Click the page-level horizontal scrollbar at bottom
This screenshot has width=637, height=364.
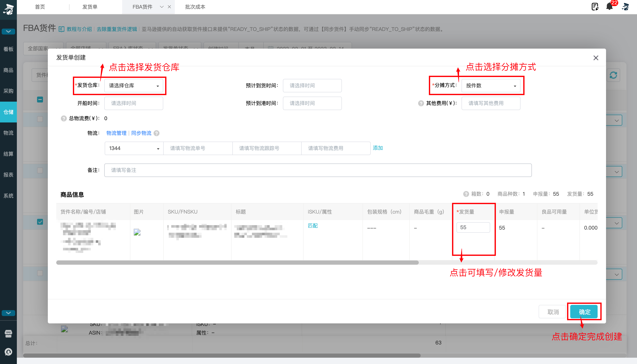[222, 355]
